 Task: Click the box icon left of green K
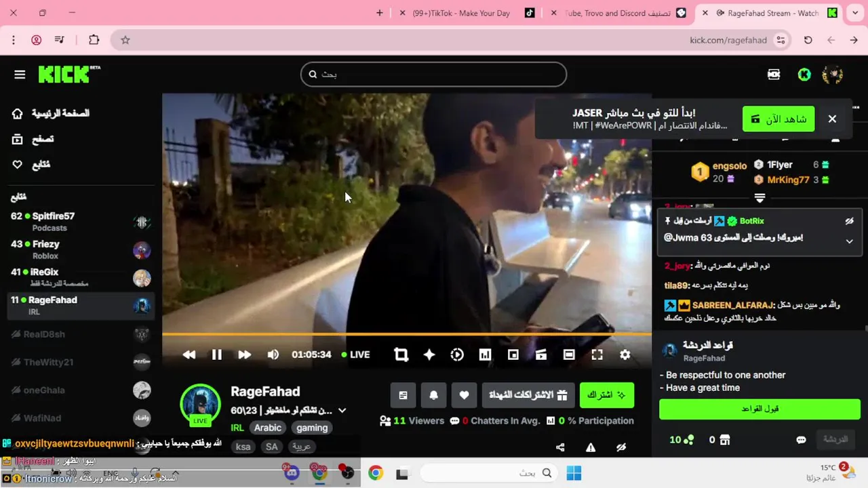point(774,75)
